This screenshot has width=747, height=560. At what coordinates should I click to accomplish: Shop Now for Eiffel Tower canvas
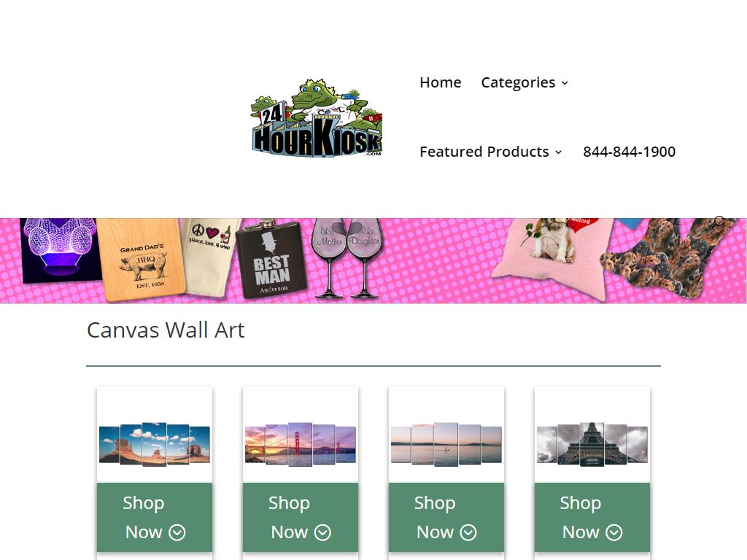click(x=592, y=517)
